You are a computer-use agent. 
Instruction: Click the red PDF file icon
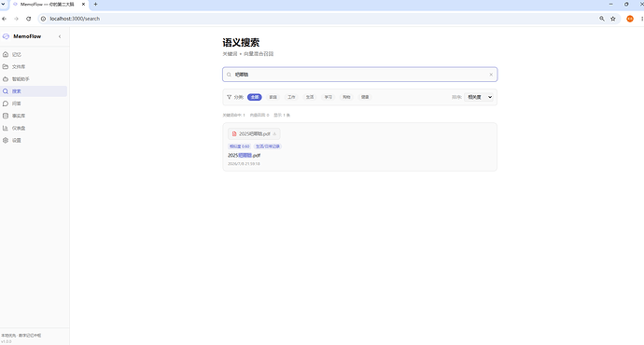tap(234, 133)
